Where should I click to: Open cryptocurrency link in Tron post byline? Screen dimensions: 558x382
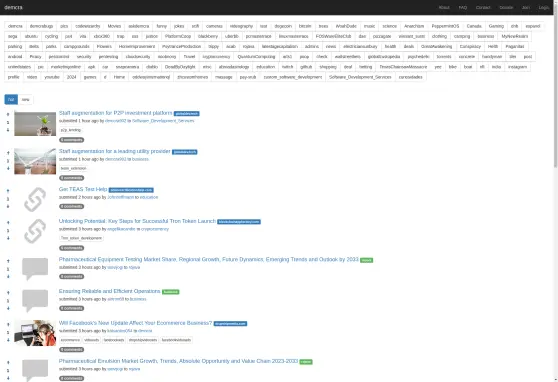[x=155, y=229]
